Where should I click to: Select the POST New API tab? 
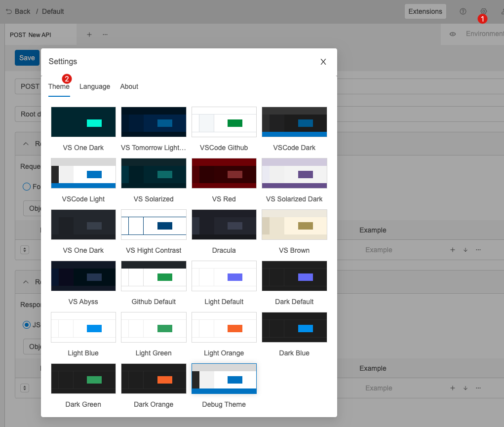40,35
